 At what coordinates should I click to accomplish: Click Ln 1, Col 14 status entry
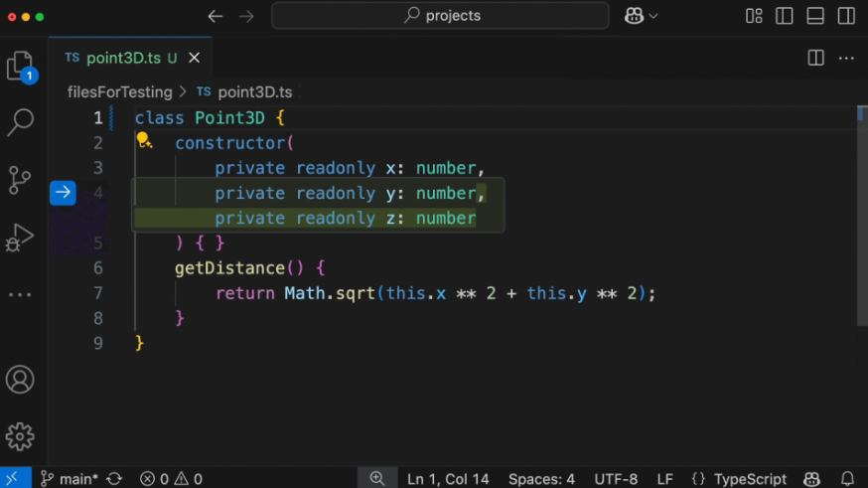click(448, 479)
